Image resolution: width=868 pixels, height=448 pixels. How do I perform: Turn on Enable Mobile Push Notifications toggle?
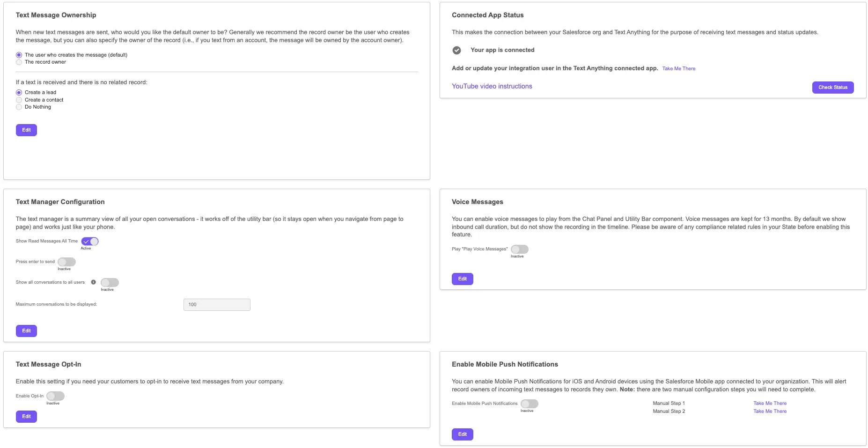point(529,403)
